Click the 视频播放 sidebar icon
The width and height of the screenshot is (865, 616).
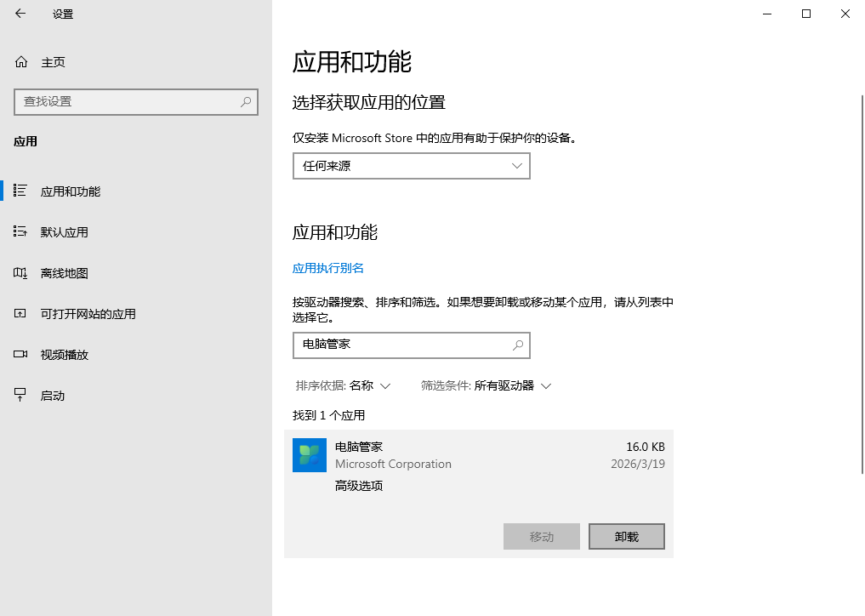21,355
